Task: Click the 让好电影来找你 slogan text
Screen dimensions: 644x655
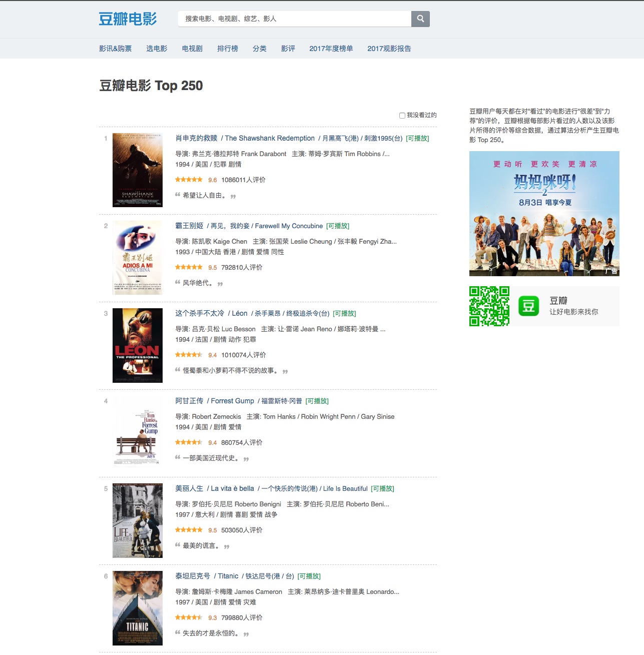Action: pyautogui.click(x=573, y=312)
